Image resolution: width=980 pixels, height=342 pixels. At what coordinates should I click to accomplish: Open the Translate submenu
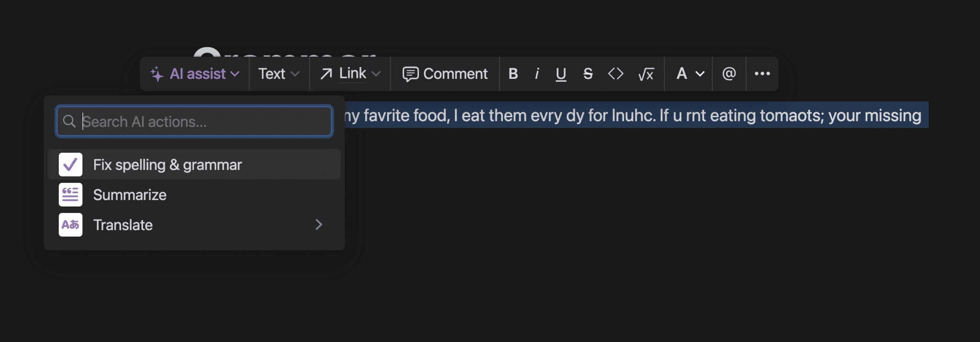[123, 225]
